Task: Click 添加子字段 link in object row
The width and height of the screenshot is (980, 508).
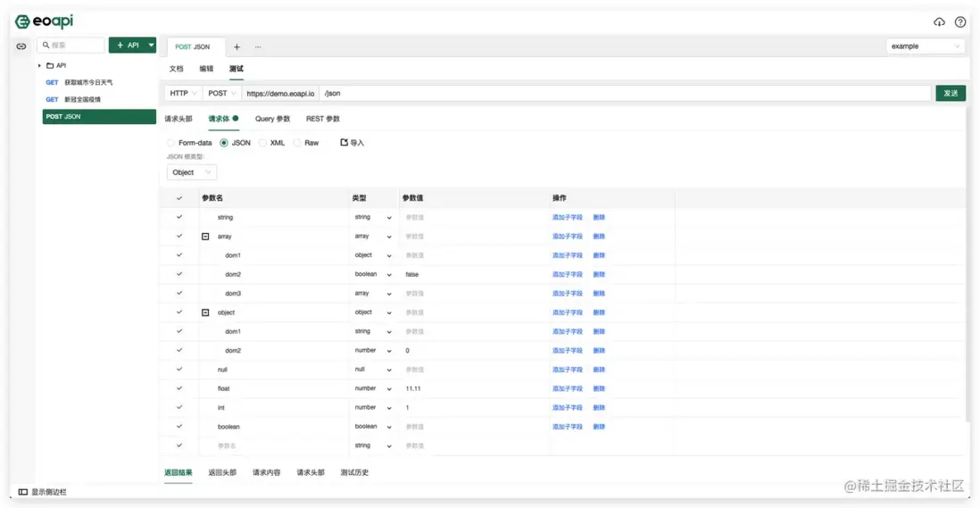Action: (x=567, y=312)
